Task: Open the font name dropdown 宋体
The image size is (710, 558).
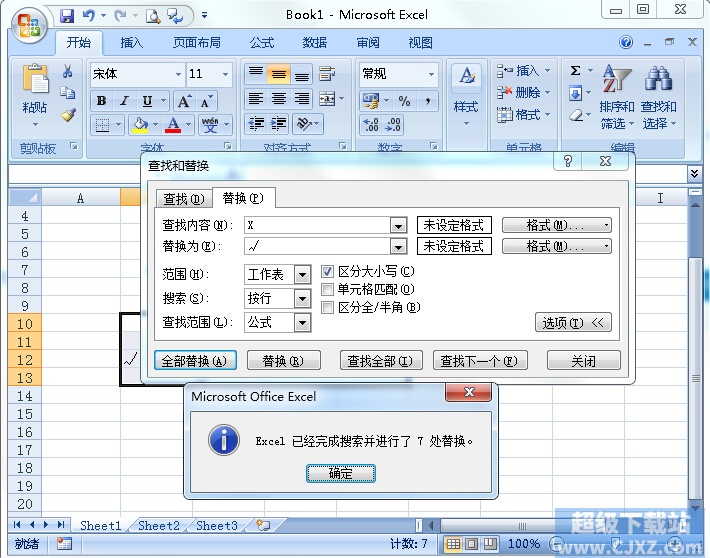Action: [x=178, y=74]
